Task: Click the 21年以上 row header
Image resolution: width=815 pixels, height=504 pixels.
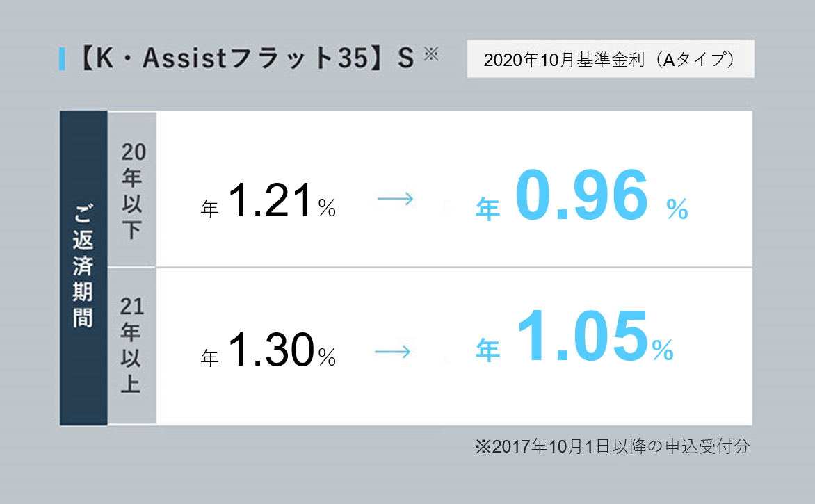Action: [x=132, y=346]
